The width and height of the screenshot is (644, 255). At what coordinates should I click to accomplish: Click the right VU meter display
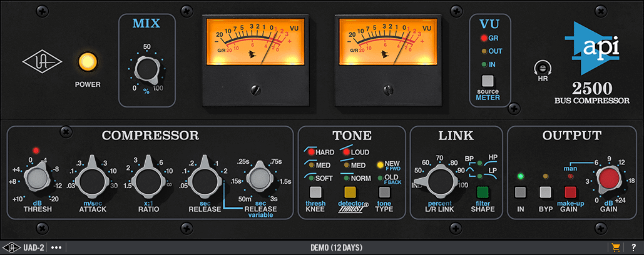(x=388, y=41)
